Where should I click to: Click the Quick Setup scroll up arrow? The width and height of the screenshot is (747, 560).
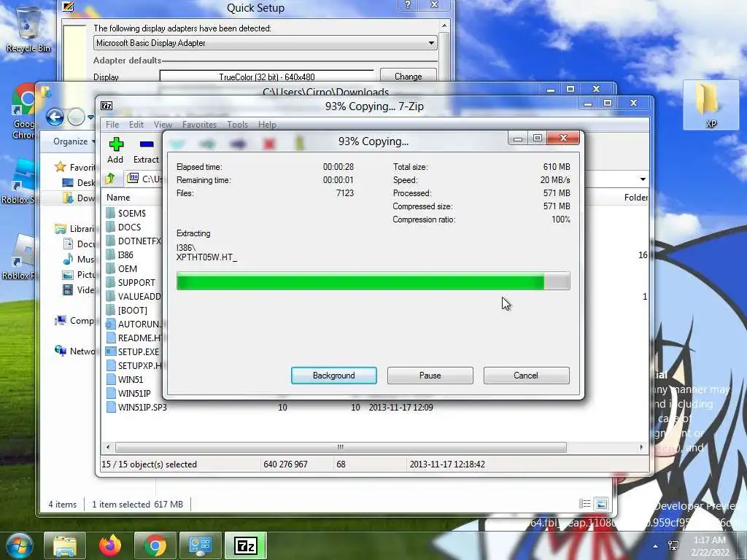444,26
